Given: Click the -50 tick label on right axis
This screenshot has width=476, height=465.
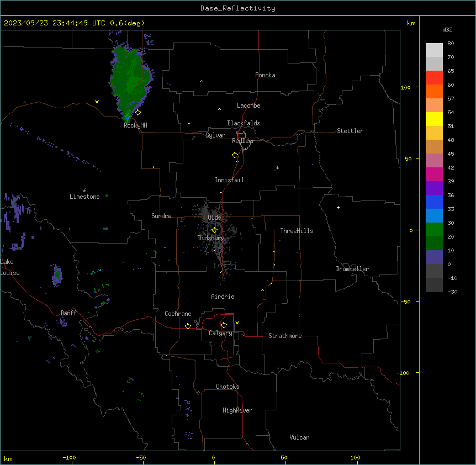Looking at the screenshot, I should [x=405, y=302].
